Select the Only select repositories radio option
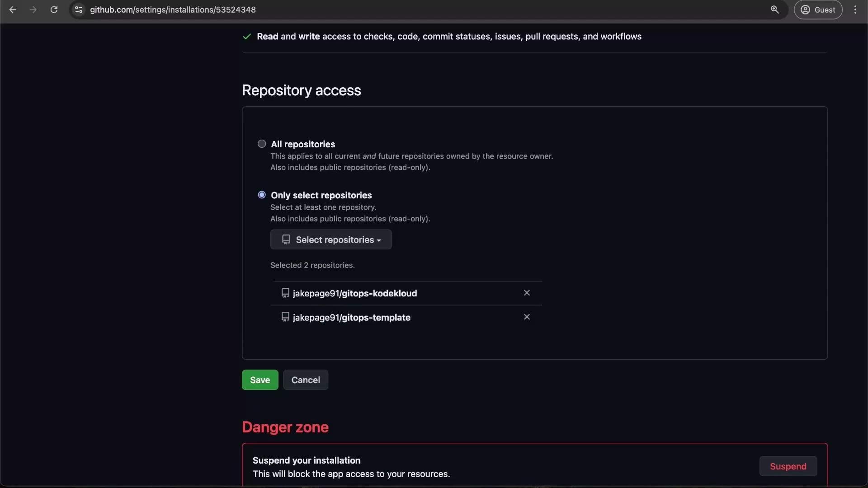Viewport: 868px width, 488px height. (x=262, y=195)
